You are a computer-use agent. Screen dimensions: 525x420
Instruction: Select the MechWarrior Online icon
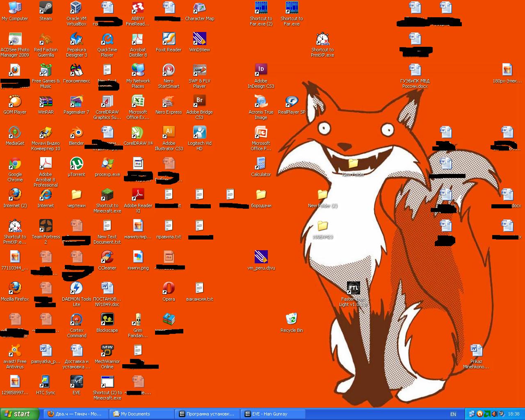[107, 357]
